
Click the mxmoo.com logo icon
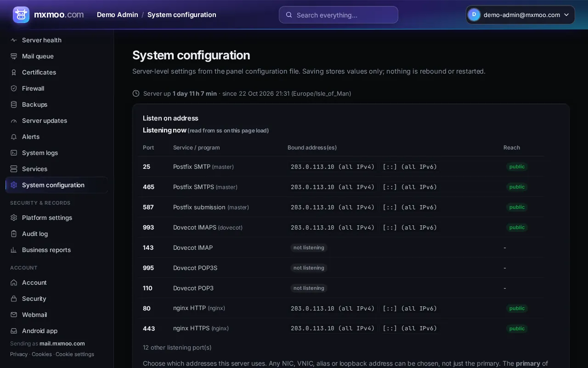[21, 15]
